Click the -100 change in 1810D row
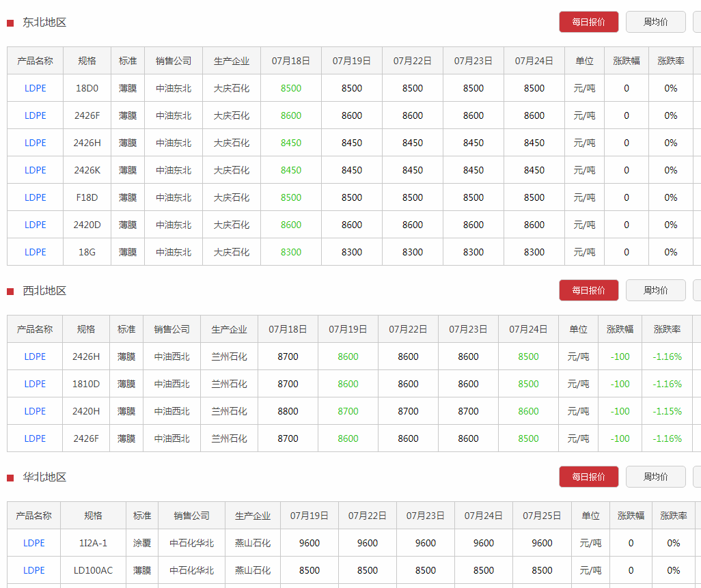 coord(620,384)
